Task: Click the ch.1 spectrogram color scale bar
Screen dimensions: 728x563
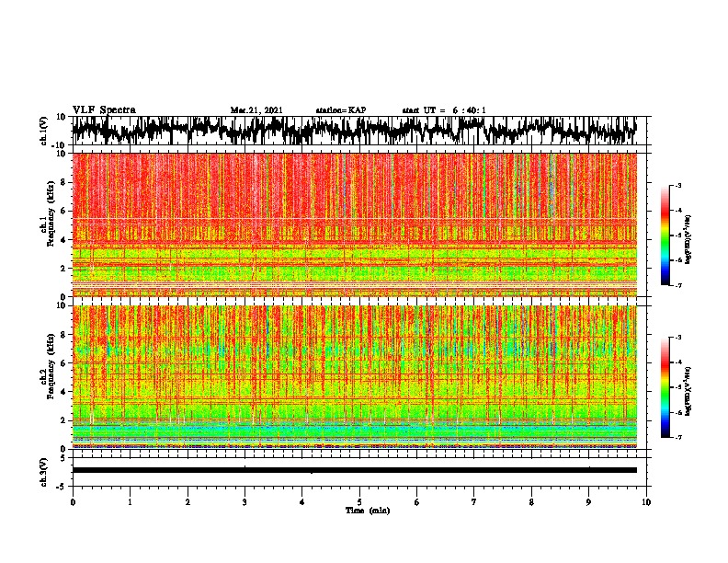Action: click(665, 236)
